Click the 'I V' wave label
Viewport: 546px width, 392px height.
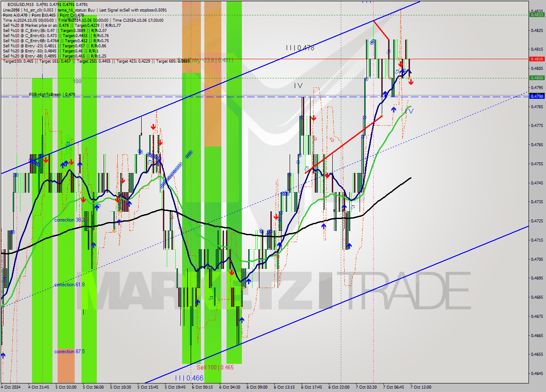(x=298, y=86)
